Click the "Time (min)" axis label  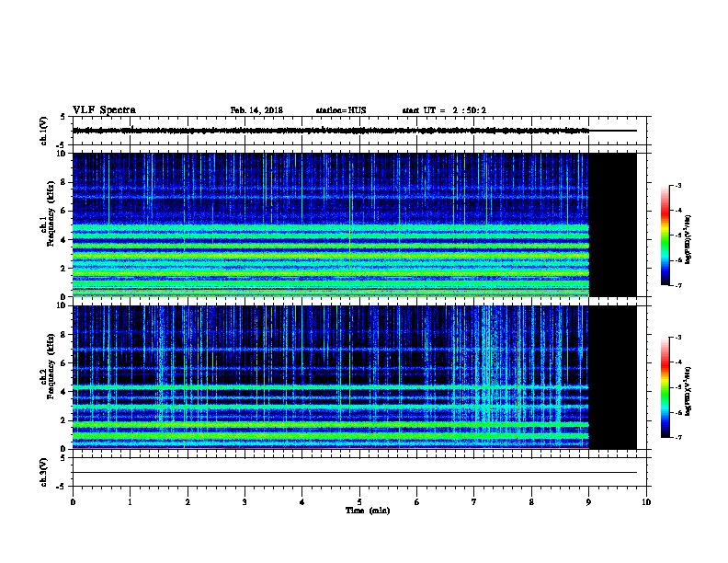tap(368, 511)
